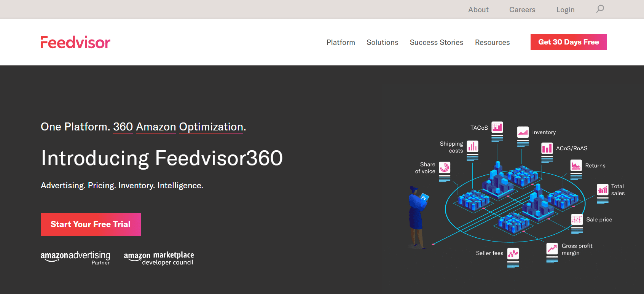This screenshot has width=644, height=294.
Task: Click the Shipping costs bar icon
Action: [x=472, y=146]
